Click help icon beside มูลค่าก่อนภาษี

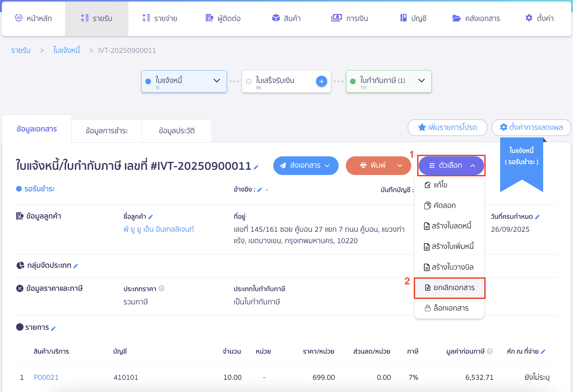[490, 351]
